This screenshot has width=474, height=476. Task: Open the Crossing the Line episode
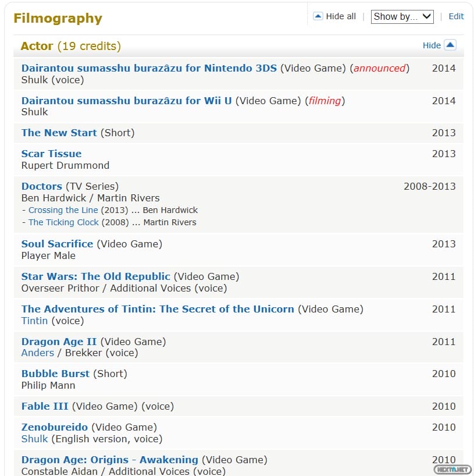coord(63,210)
